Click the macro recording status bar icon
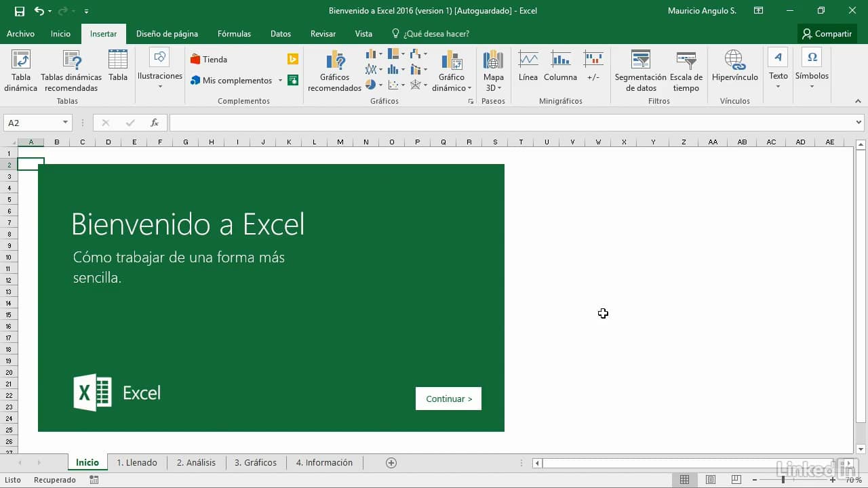The height and width of the screenshot is (488, 868). click(x=94, y=480)
